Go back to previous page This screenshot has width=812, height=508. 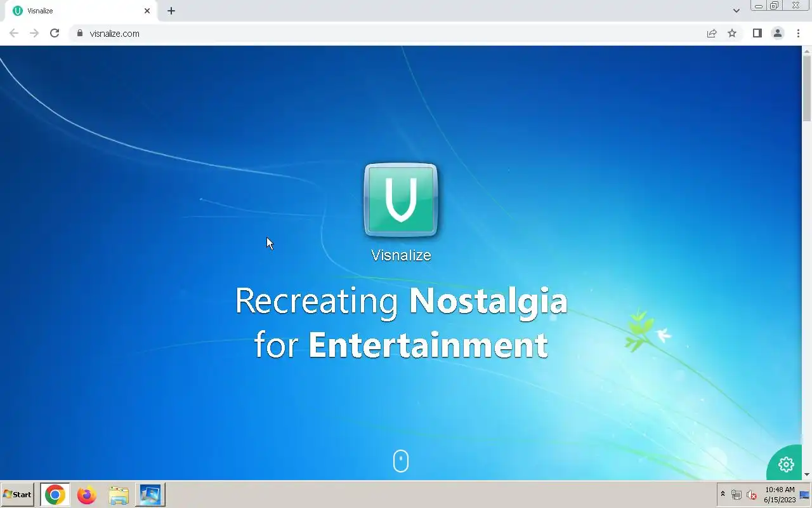pyautogui.click(x=14, y=33)
